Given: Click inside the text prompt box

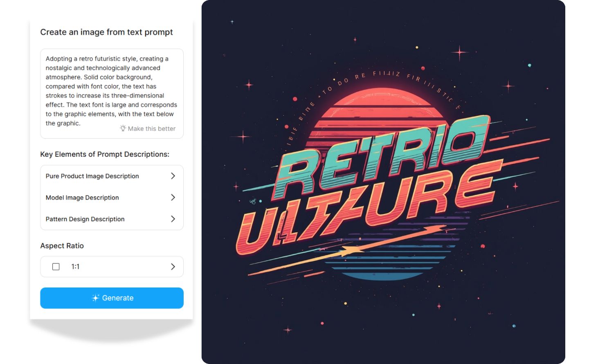Looking at the screenshot, I should [x=112, y=94].
